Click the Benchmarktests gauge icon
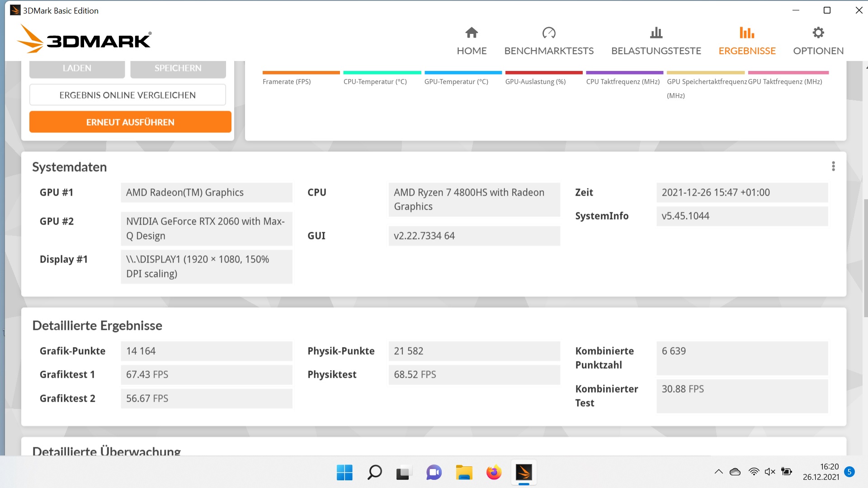The height and width of the screenshot is (488, 868). click(549, 33)
